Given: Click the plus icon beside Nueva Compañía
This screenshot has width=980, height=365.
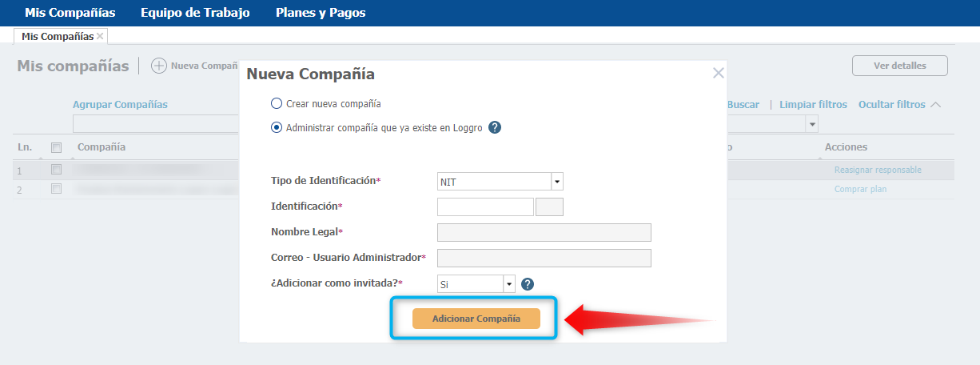Looking at the screenshot, I should 159,66.
